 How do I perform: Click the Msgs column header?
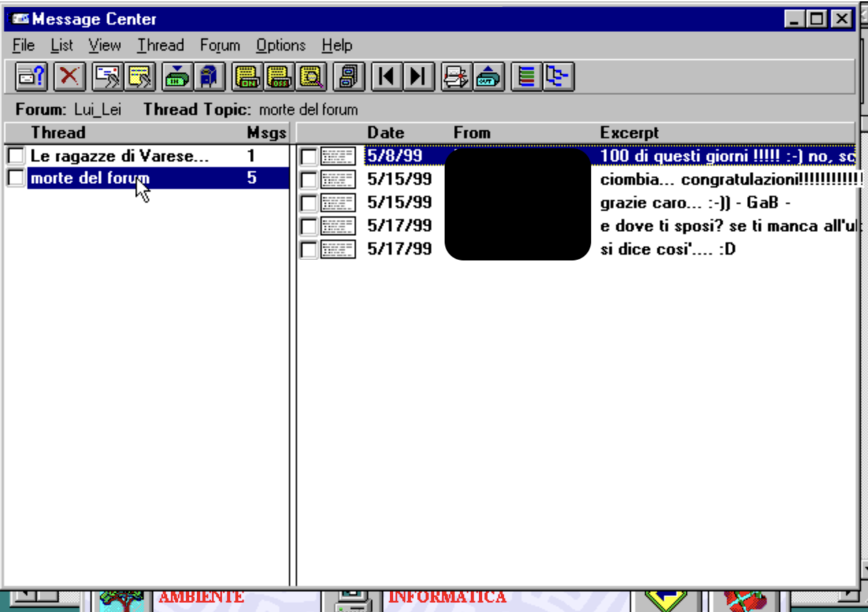click(x=266, y=132)
